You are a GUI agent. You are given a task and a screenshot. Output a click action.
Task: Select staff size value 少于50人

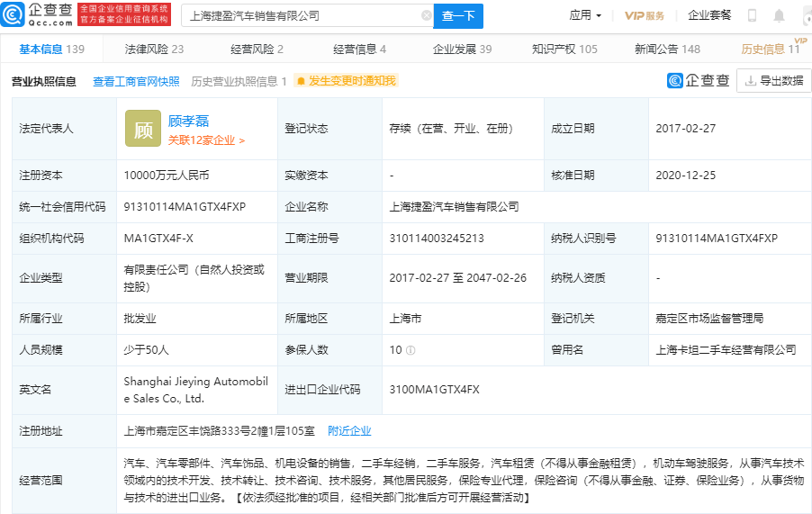[x=146, y=350]
